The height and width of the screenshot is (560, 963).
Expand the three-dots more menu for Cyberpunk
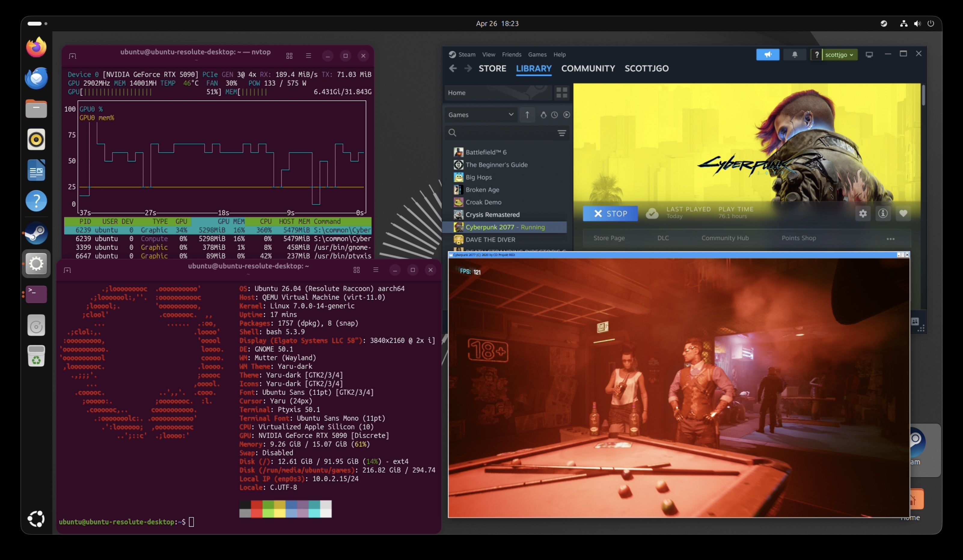(890, 239)
